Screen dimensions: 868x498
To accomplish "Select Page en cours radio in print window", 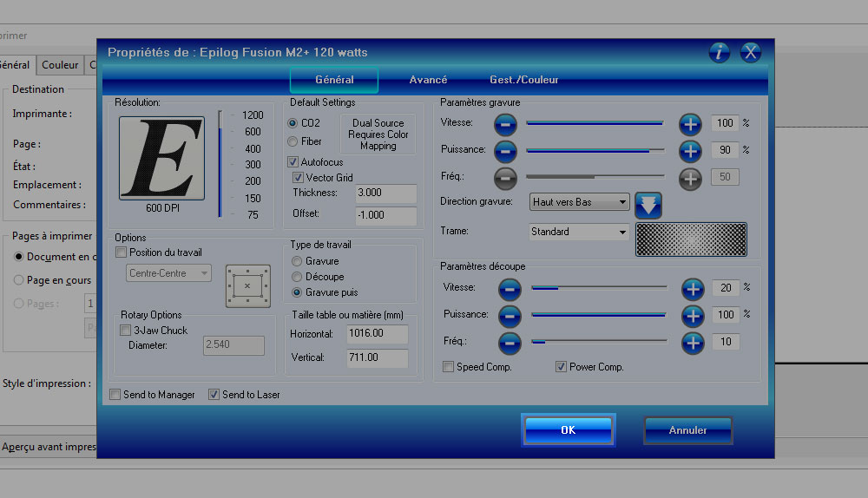I will pos(18,280).
